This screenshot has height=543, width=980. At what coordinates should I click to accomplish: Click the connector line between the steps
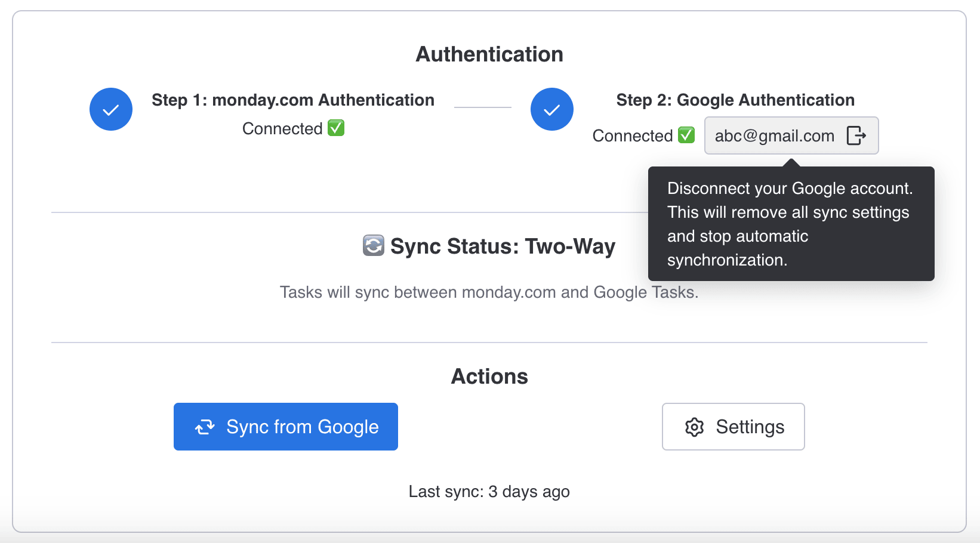[x=482, y=107]
